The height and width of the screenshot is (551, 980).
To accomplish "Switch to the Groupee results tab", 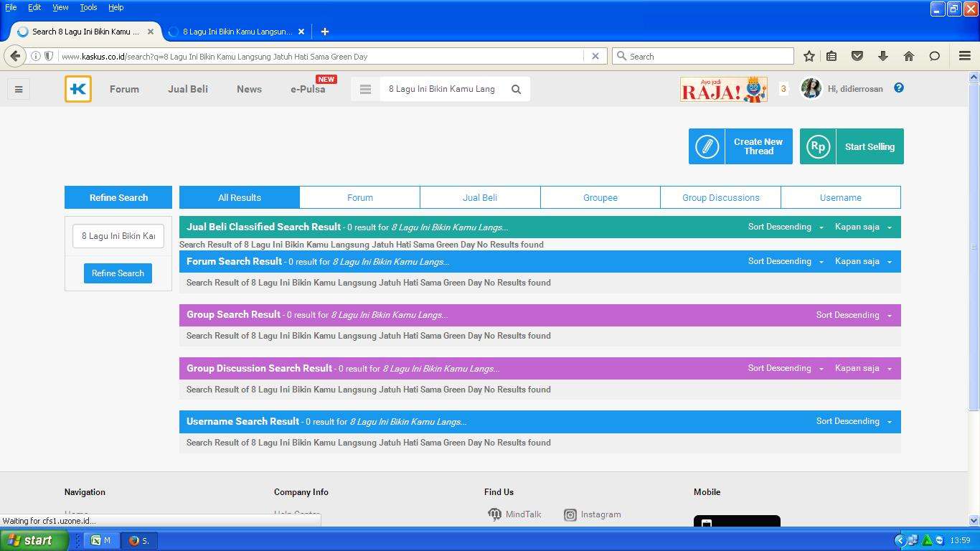I will coord(600,197).
